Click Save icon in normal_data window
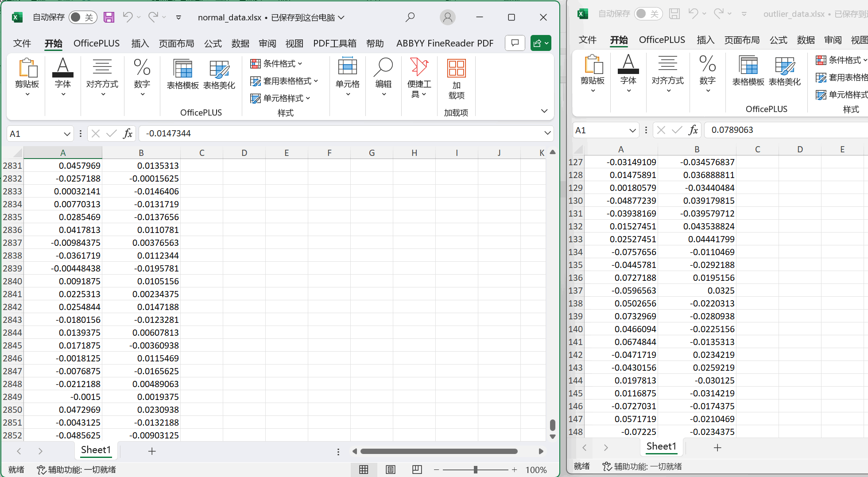868x477 pixels. [109, 17]
